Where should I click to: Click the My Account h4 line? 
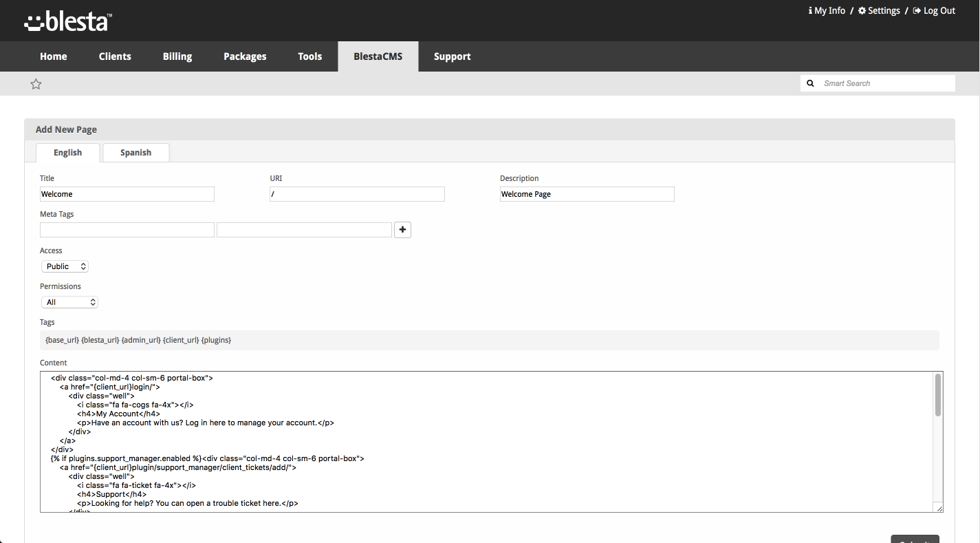pyautogui.click(x=118, y=414)
